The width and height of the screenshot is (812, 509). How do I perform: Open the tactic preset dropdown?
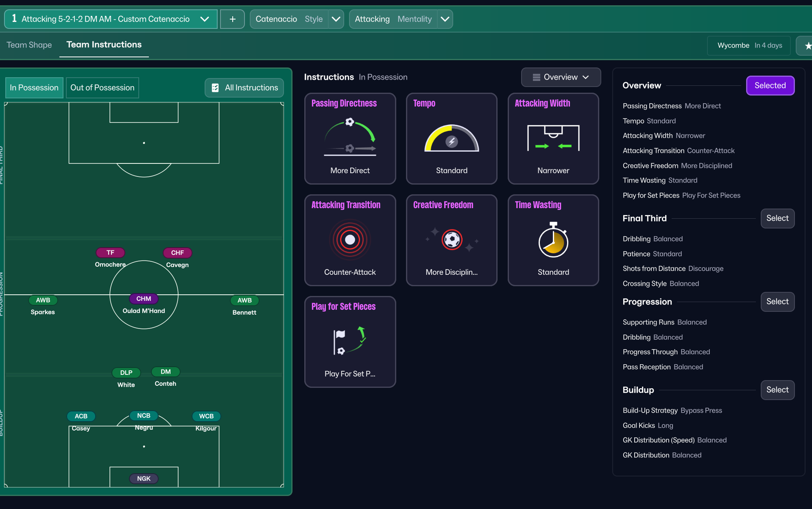click(205, 19)
